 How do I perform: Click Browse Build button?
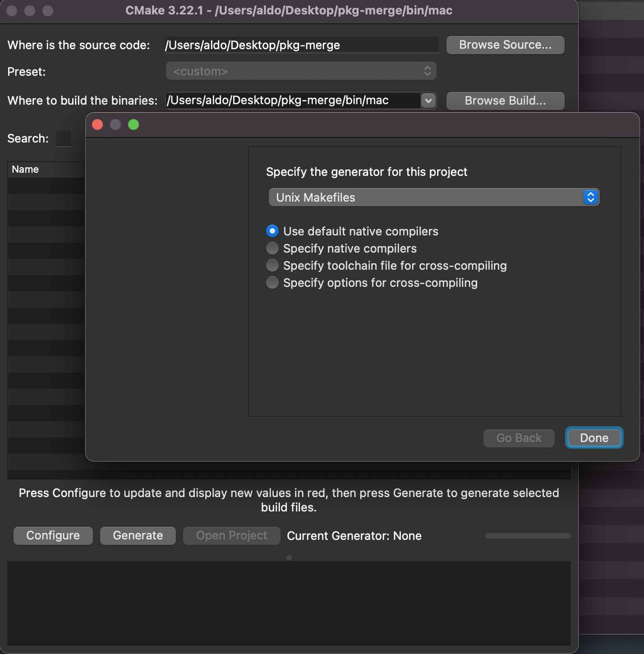point(505,101)
